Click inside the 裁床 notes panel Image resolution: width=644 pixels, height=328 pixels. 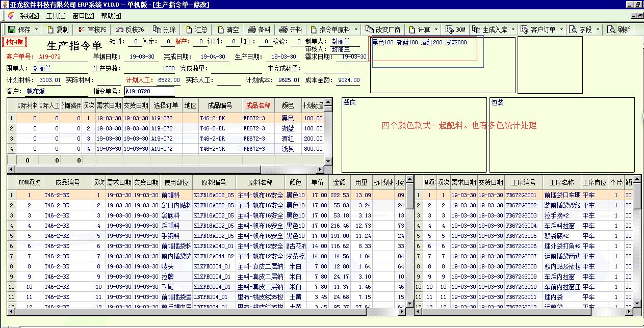(414, 135)
